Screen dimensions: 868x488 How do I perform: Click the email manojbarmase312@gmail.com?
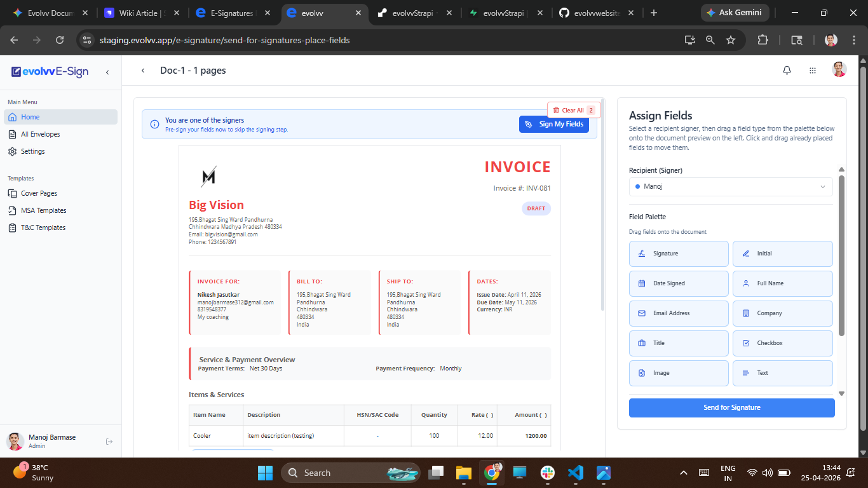(236, 302)
